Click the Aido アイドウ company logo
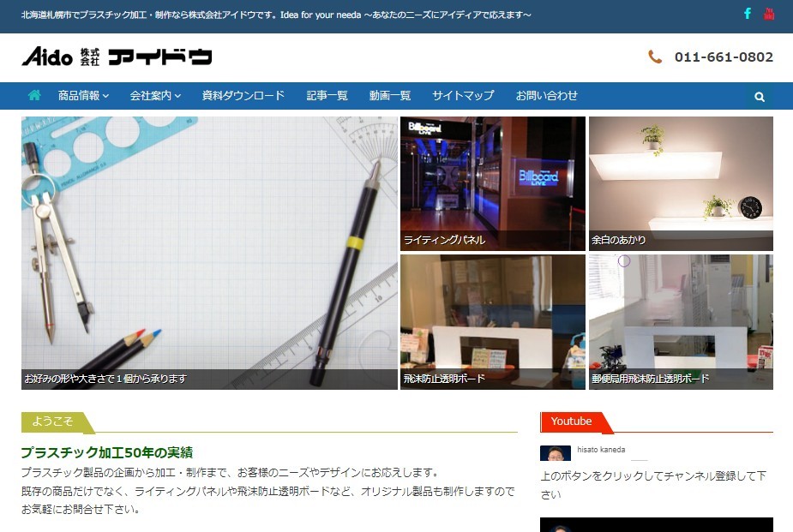The width and height of the screenshot is (793, 532). (116, 57)
